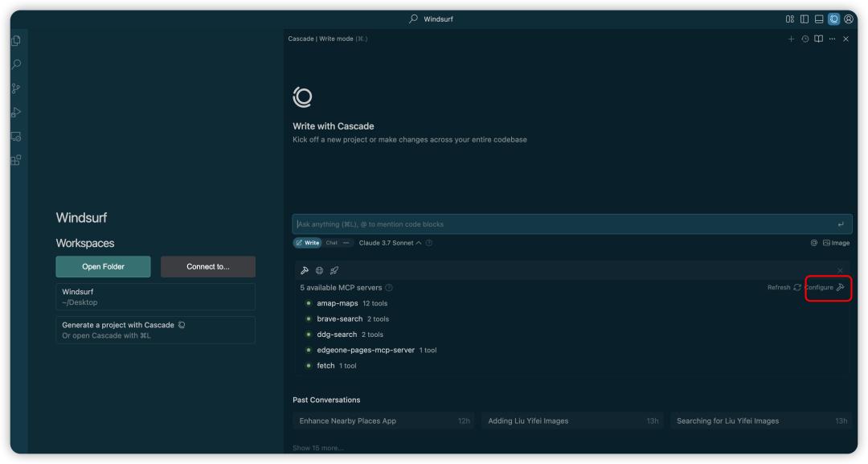
Task: Attach a picture using the Image icon
Action: coord(836,244)
